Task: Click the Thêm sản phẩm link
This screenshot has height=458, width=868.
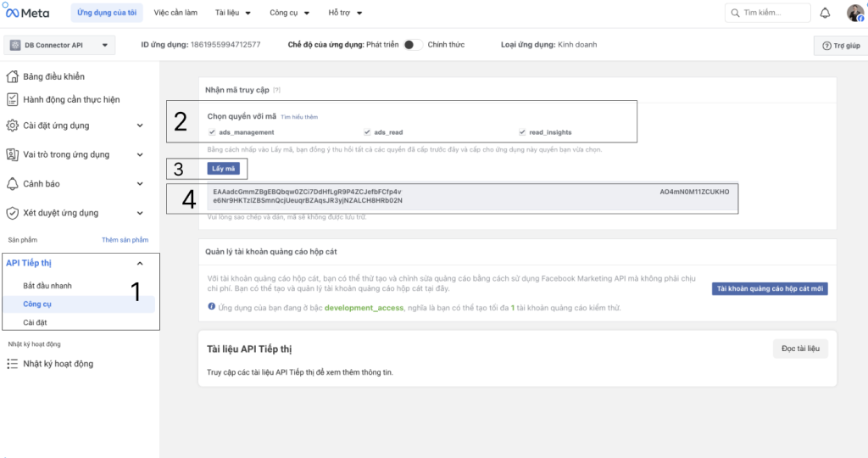Action: coord(125,240)
